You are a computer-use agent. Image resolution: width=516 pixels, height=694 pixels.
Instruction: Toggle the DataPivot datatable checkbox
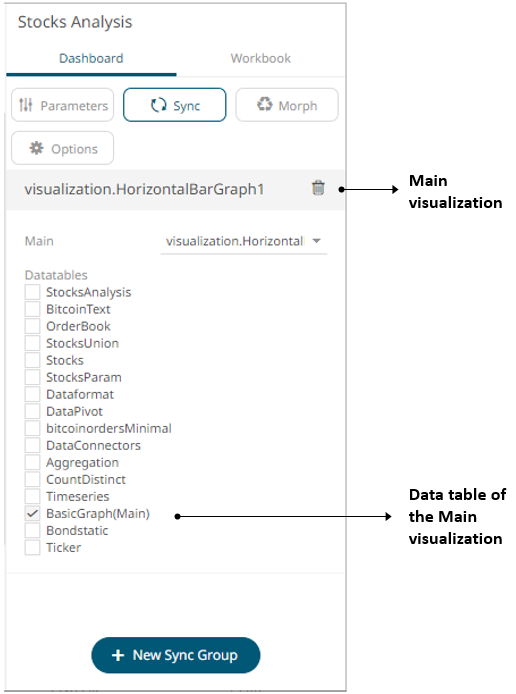coord(32,411)
